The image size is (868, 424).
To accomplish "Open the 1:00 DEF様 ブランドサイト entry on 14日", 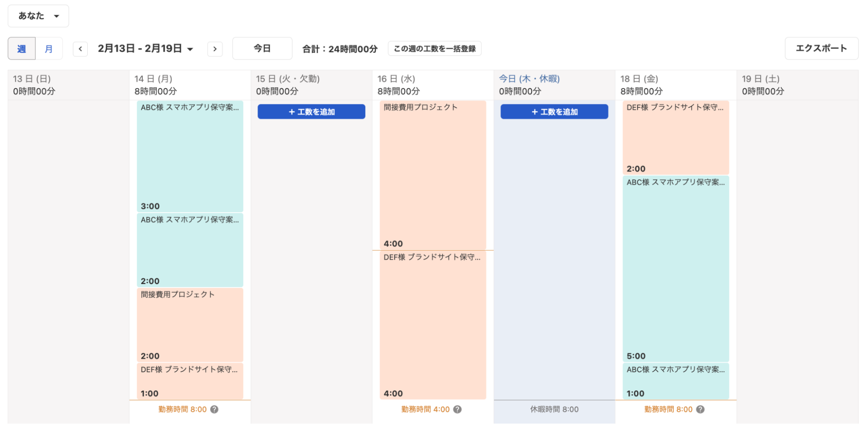I will pyautogui.click(x=190, y=381).
